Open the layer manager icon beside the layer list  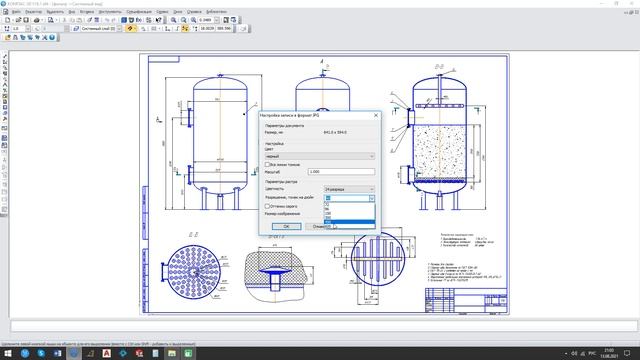tap(76, 29)
